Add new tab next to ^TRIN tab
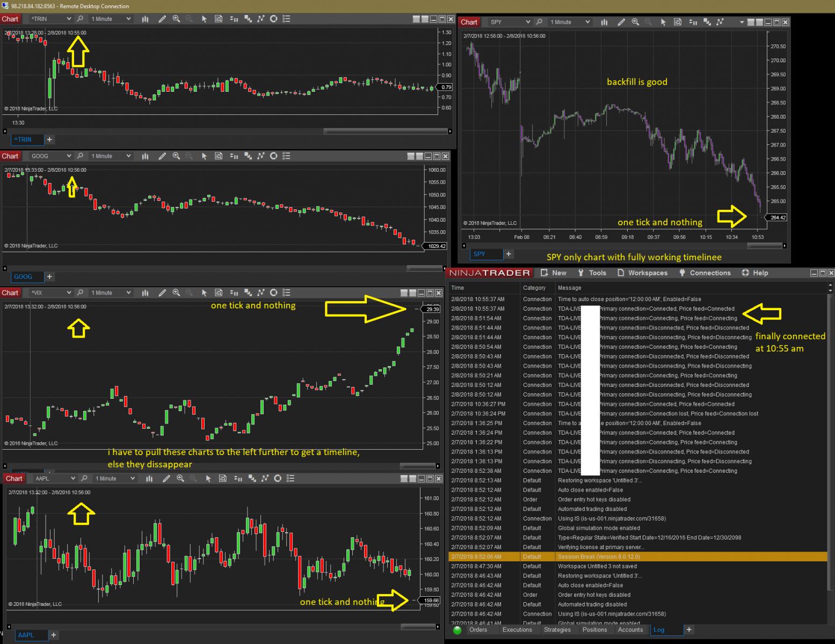 coord(49,140)
